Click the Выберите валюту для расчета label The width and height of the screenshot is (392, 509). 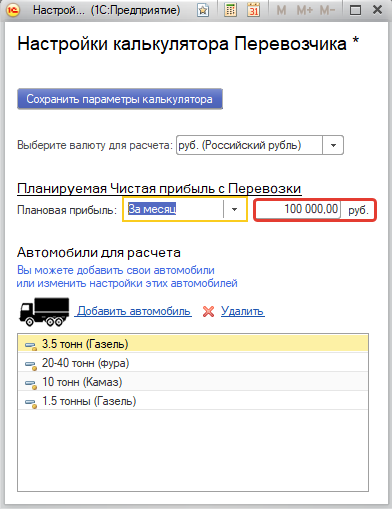(x=95, y=145)
